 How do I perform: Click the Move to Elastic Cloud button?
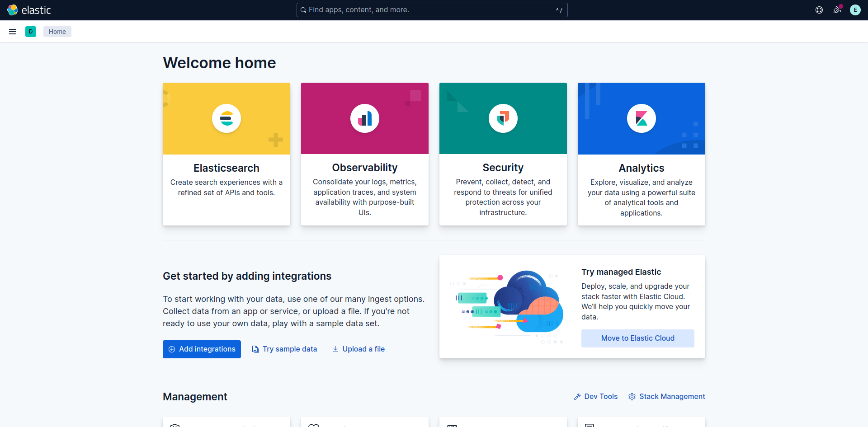coord(638,338)
